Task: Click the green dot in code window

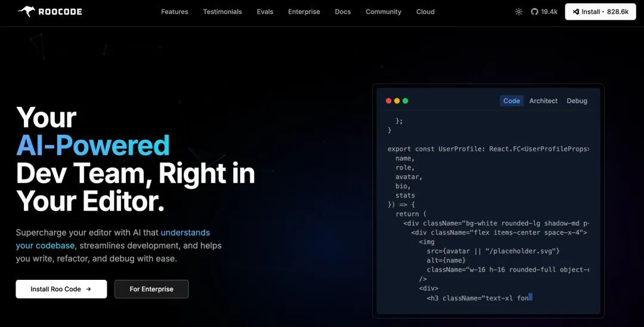Action: tap(405, 101)
